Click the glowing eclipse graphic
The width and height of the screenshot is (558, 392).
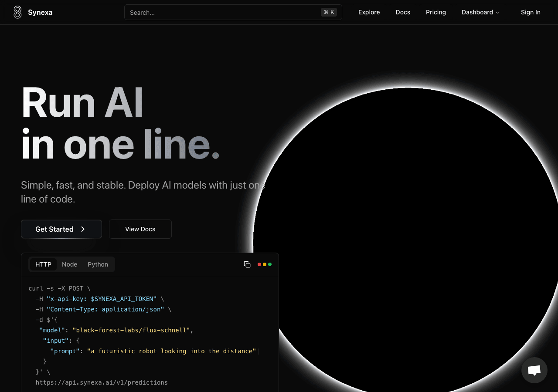coord(407,242)
